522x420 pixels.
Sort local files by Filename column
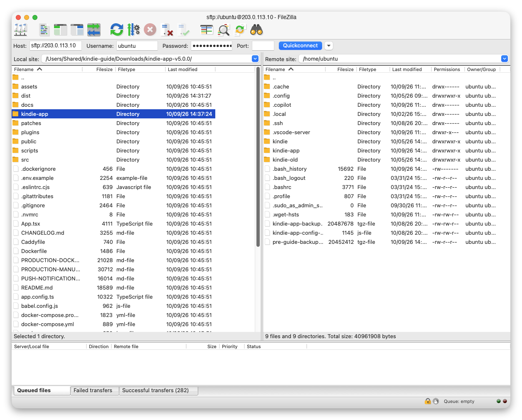pos(47,69)
